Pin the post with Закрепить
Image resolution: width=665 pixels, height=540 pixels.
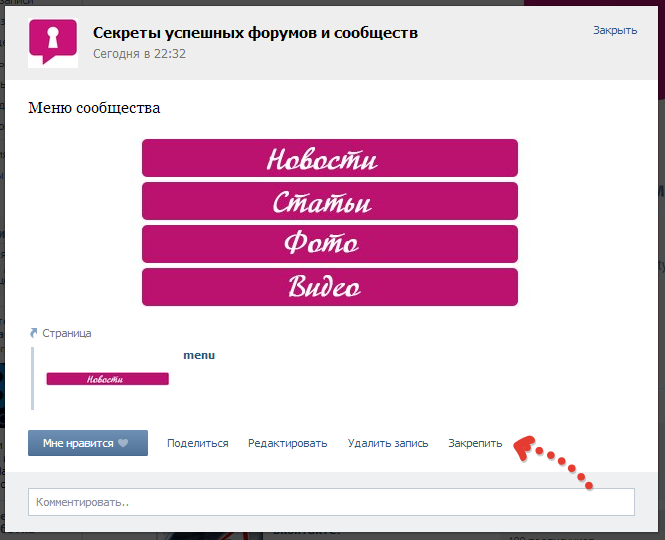point(475,443)
